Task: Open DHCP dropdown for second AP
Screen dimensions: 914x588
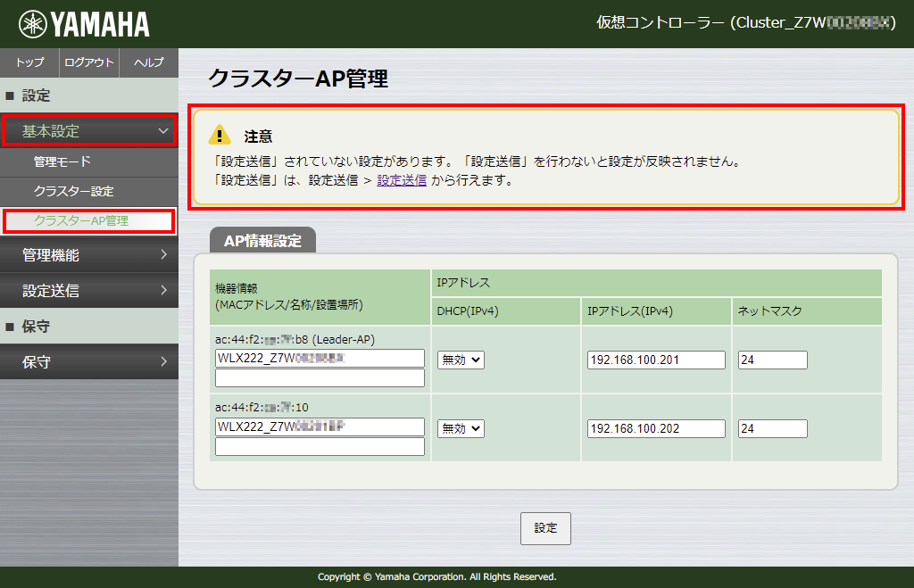Action: (x=461, y=428)
